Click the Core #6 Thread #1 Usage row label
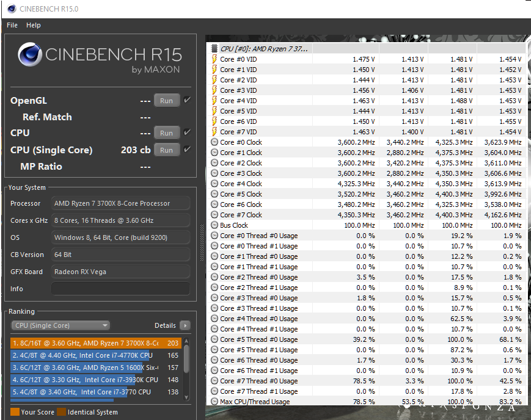Viewport: 531px width, 420px height. pyautogui.click(x=258, y=371)
